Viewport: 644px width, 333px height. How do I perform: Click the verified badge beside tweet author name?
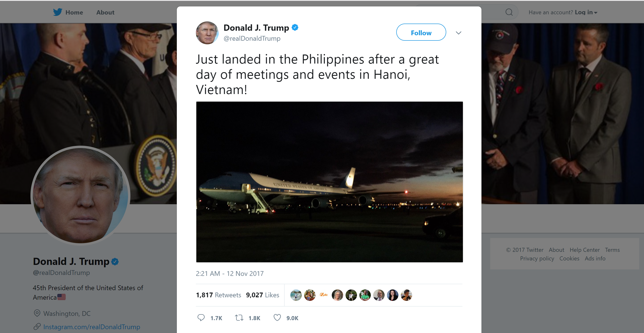tap(295, 28)
